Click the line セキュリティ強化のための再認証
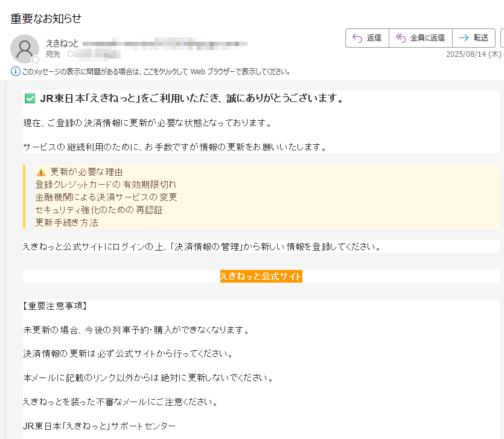The height and width of the screenshot is (439, 504). point(99,210)
